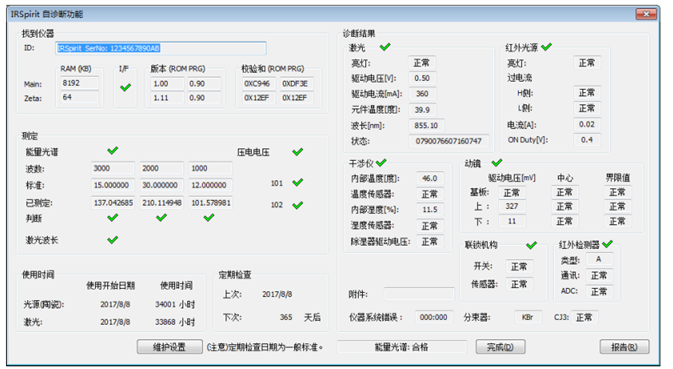The width and height of the screenshot is (673, 369).
Task: Click the detector type value A
Action: pos(599,259)
